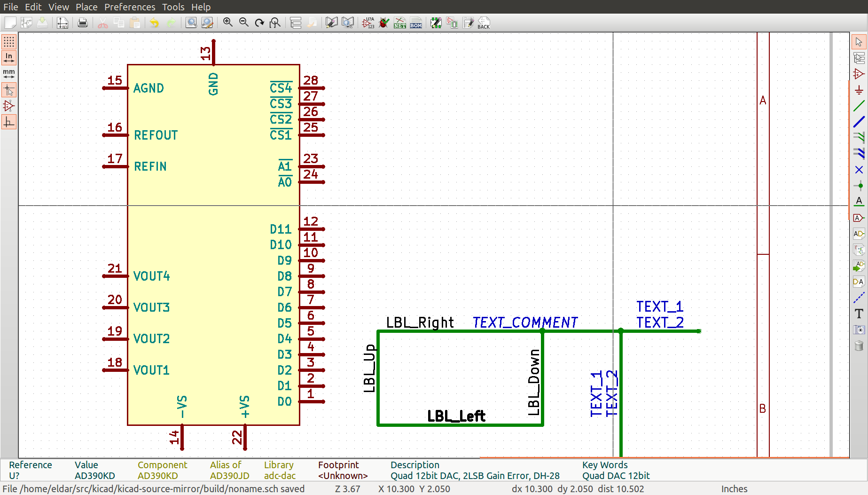Open the Annotate schematic tool

pyautogui.click(x=368, y=23)
